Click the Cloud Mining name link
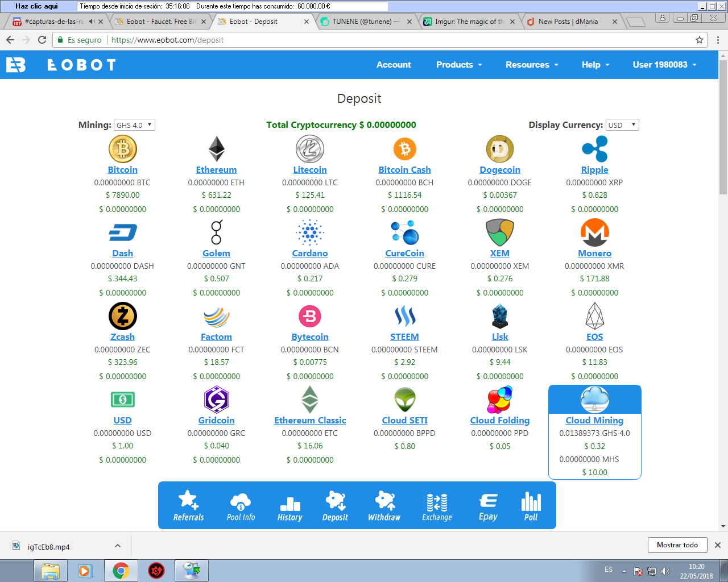 [595, 421]
